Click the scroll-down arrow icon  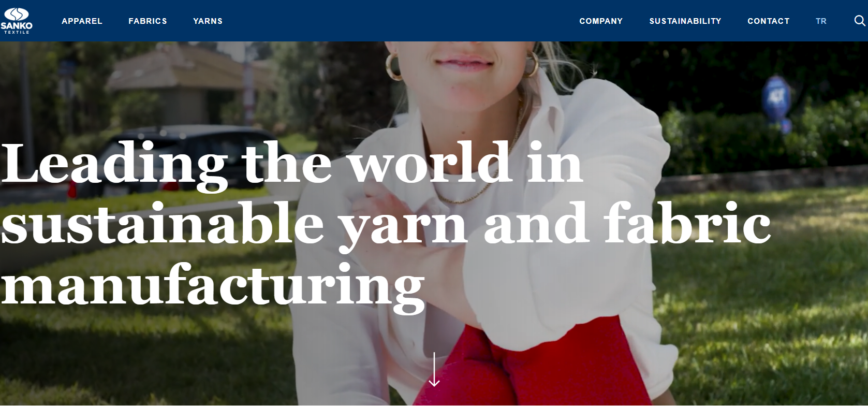pos(434,369)
